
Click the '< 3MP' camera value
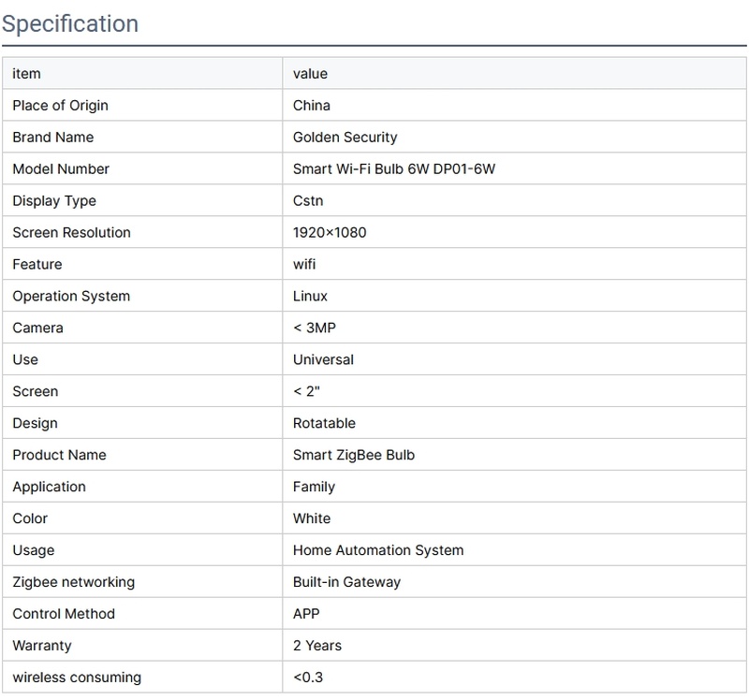tap(315, 328)
